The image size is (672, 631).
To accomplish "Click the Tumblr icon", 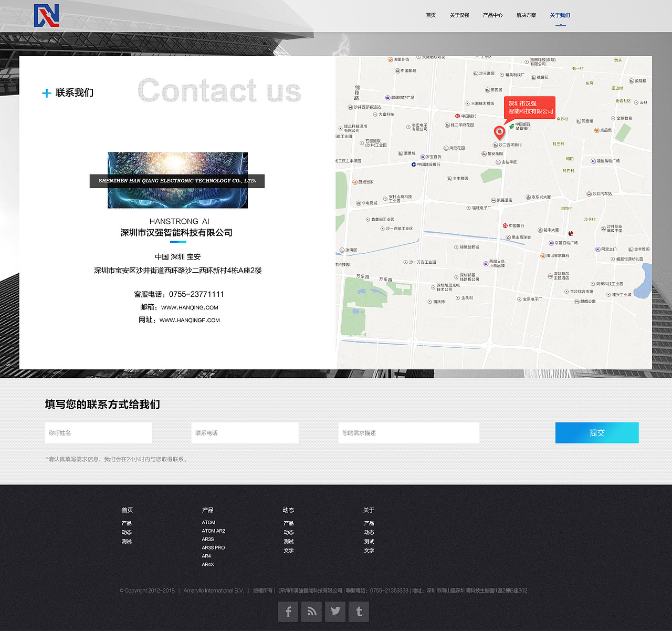I will coord(359,612).
